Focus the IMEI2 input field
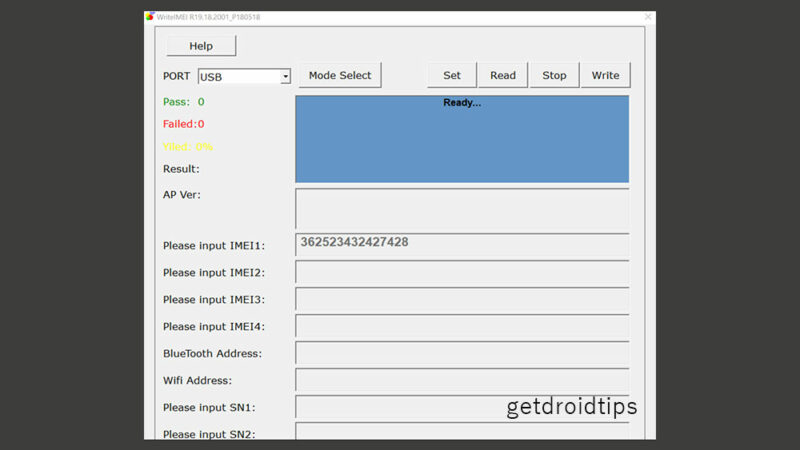 coord(462,272)
